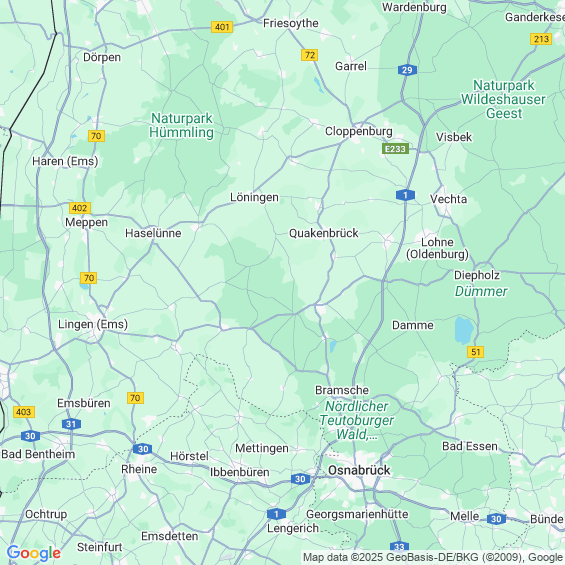Click the Dümmer lake on the map

tap(464, 330)
